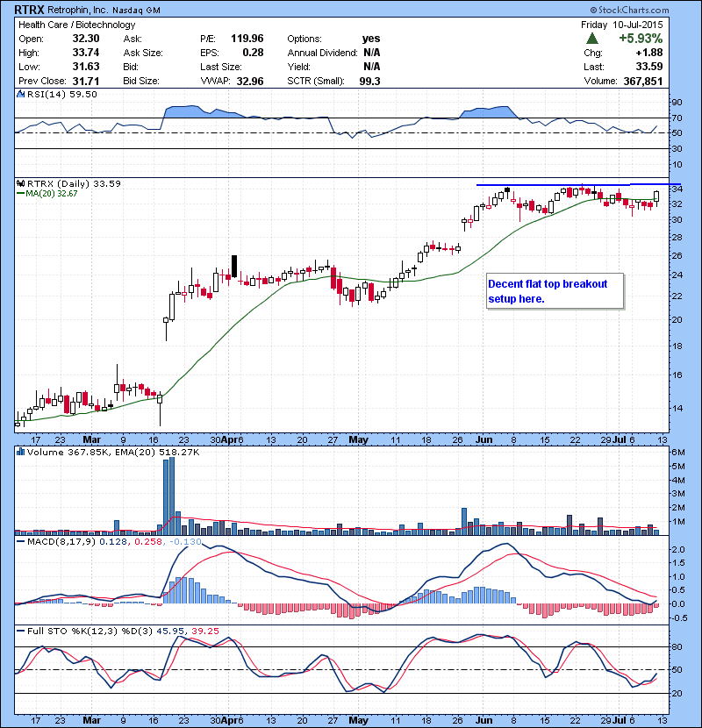Click the 20 level on stochastic axis
Viewport: 702px width, 728px height.
point(677,693)
